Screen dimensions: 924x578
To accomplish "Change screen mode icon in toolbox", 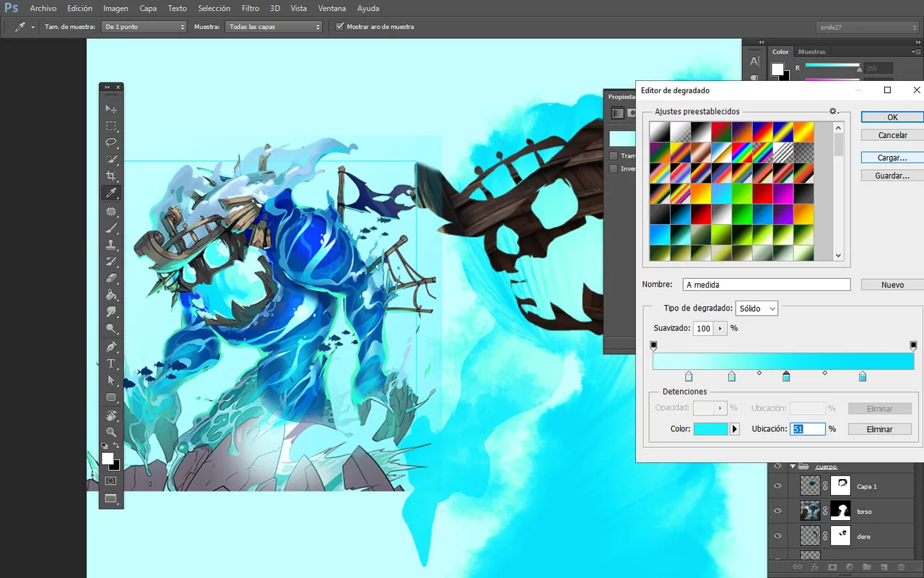I will coord(111,499).
